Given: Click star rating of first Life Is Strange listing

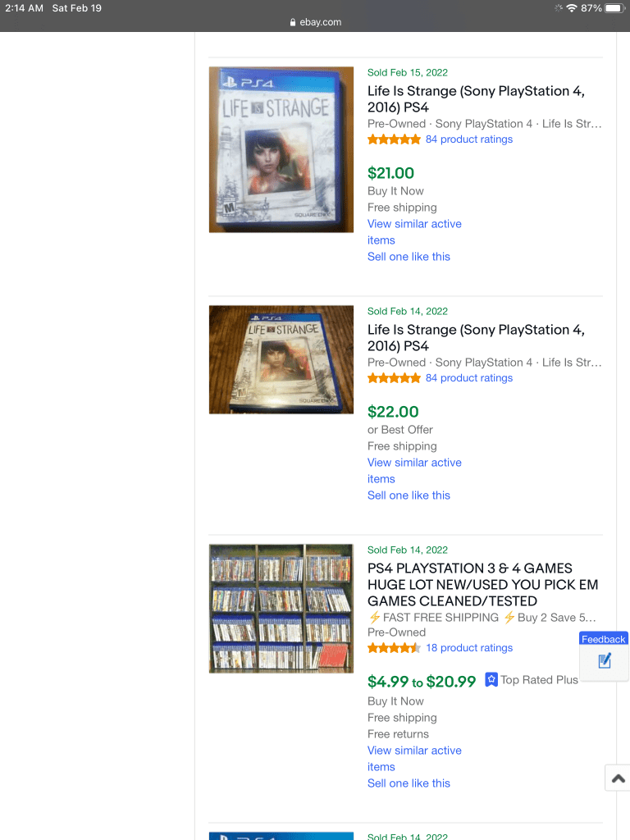Looking at the screenshot, I should coord(394,139).
